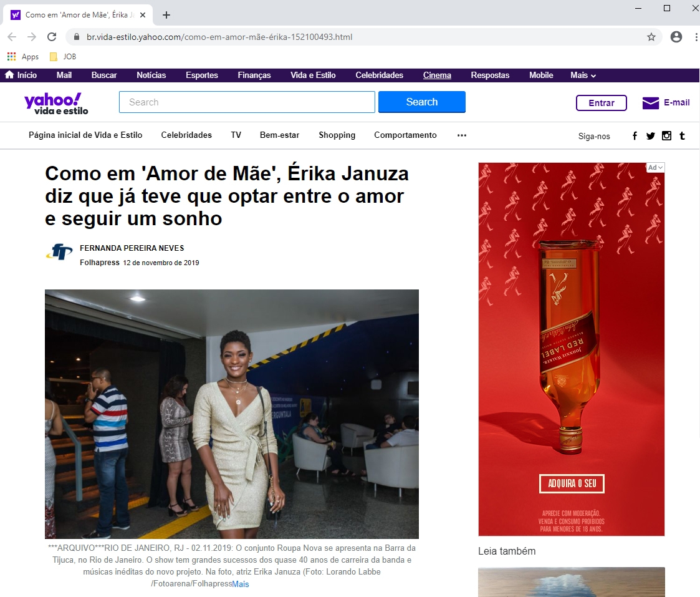Expand caption with Mais link
Image resolution: width=700 pixels, height=597 pixels.
coord(241,585)
